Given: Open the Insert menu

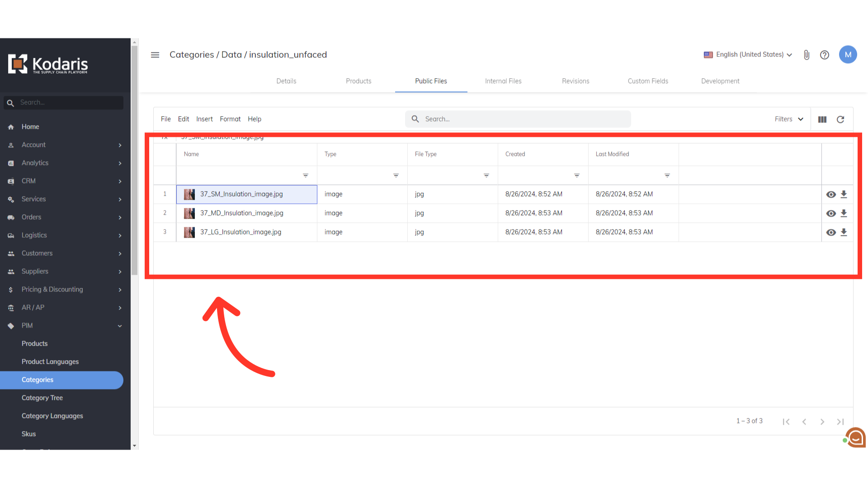Looking at the screenshot, I should (x=204, y=119).
